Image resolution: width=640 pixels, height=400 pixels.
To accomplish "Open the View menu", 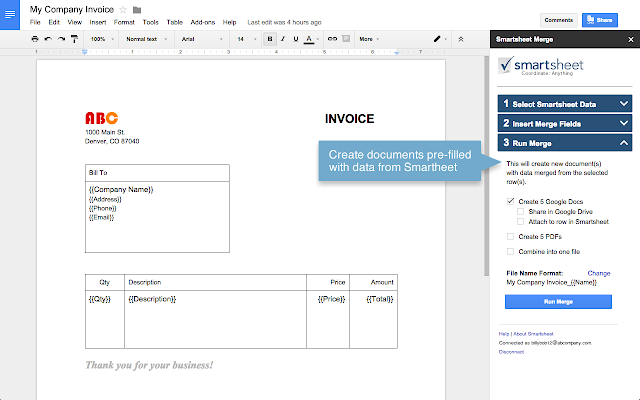I will pos(75,22).
